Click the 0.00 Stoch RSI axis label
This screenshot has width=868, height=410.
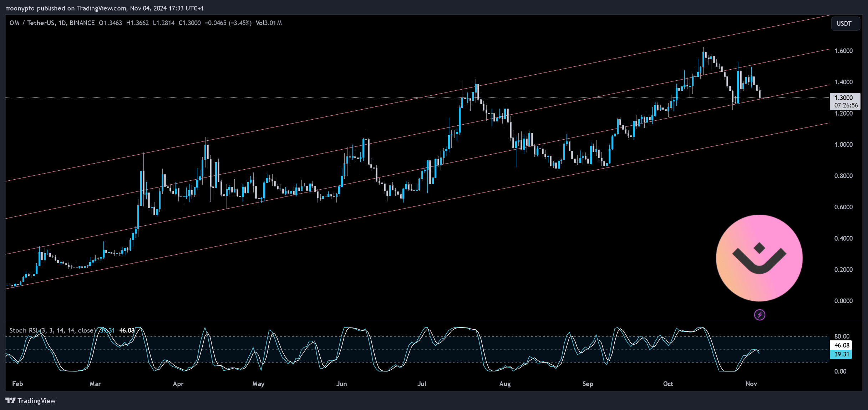pyautogui.click(x=840, y=371)
